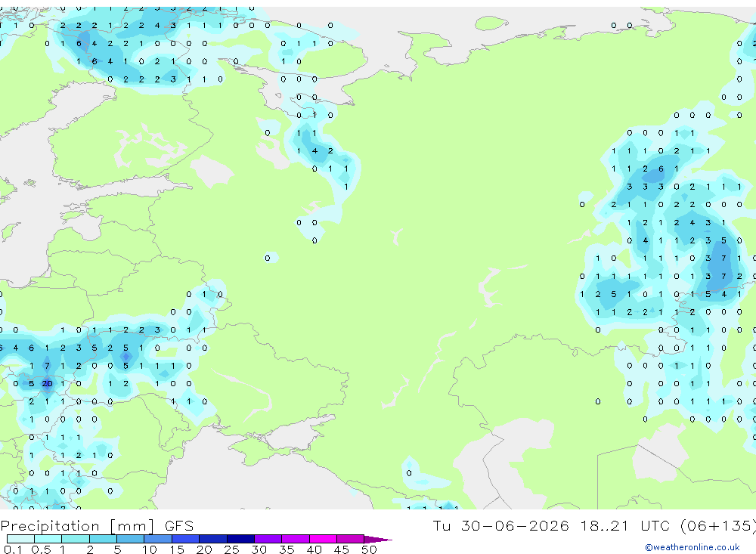This screenshot has width=756, height=554.
Task: Click the 0.1–0.5 mm legend color swatch
Action: (20, 539)
